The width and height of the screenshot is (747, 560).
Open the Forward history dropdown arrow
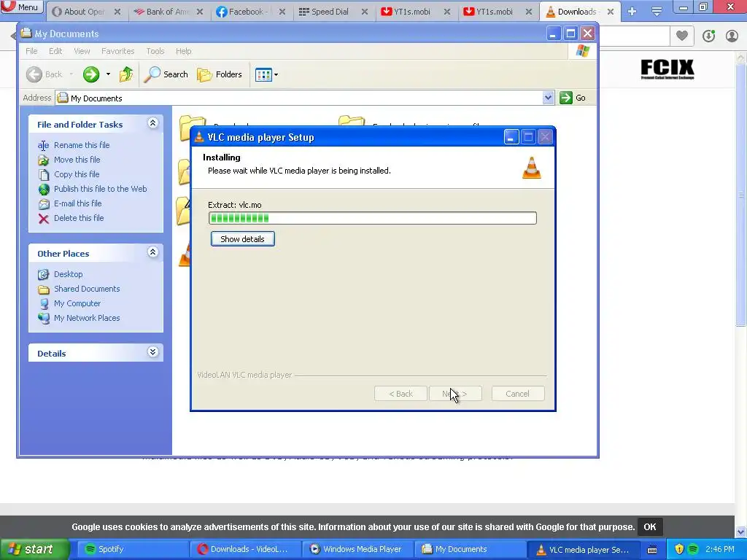point(108,74)
